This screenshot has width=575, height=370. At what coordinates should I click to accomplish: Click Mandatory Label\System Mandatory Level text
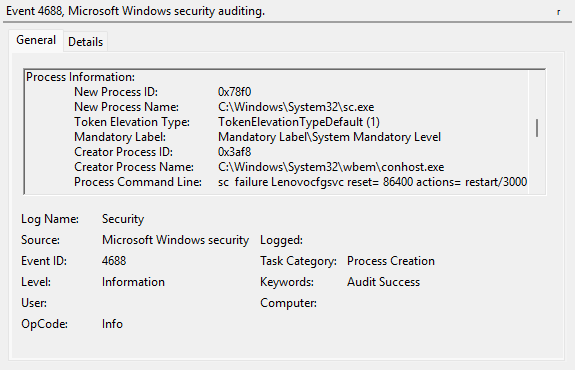coord(329,137)
